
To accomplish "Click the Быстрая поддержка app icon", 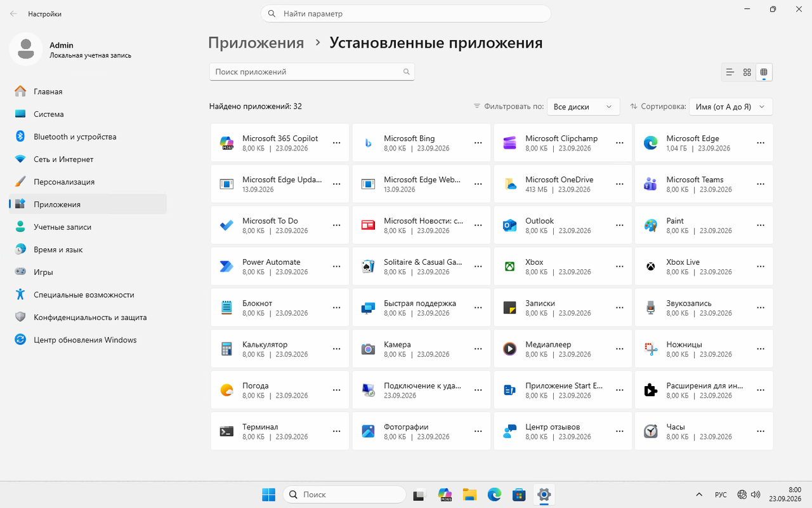I will coord(368,308).
